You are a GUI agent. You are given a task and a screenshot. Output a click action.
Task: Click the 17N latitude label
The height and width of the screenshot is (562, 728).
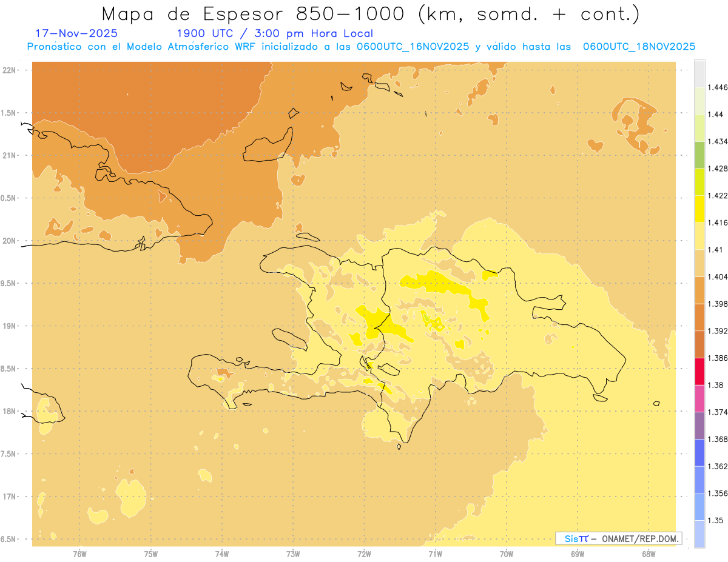9,497
